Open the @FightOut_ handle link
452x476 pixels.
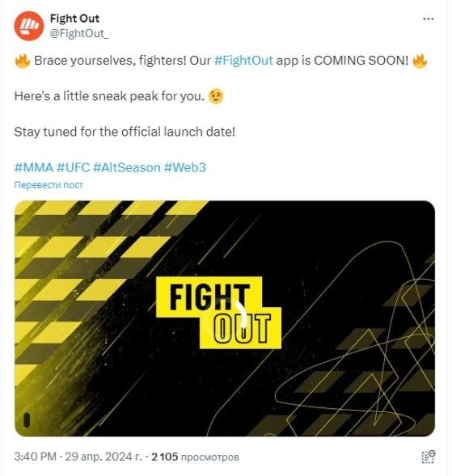pos(79,33)
